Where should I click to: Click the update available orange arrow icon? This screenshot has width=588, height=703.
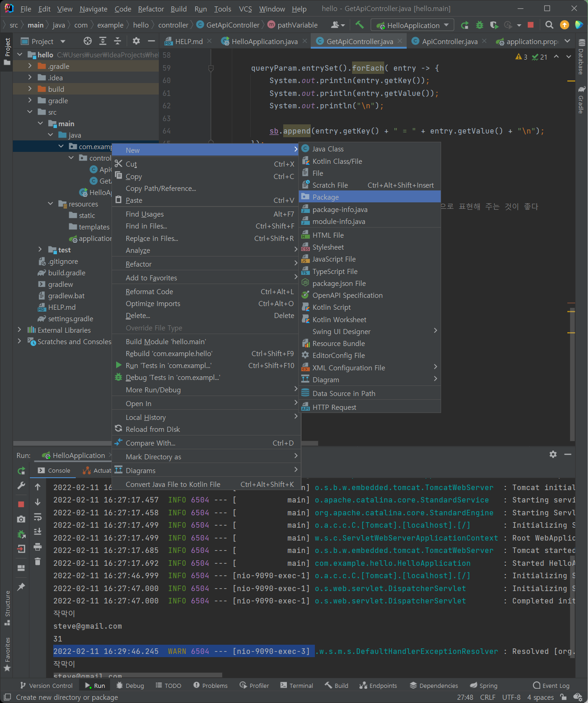point(565,25)
